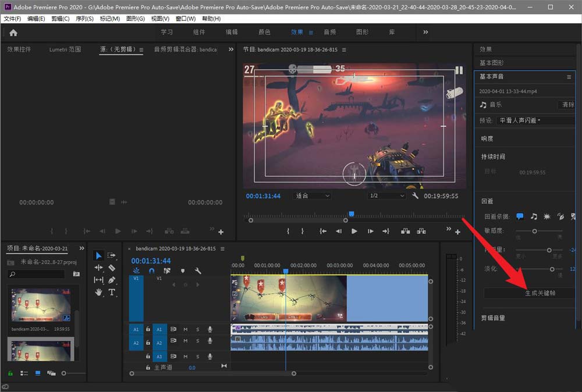Click the Extract button in Program Monitor

click(x=421, y=231)
